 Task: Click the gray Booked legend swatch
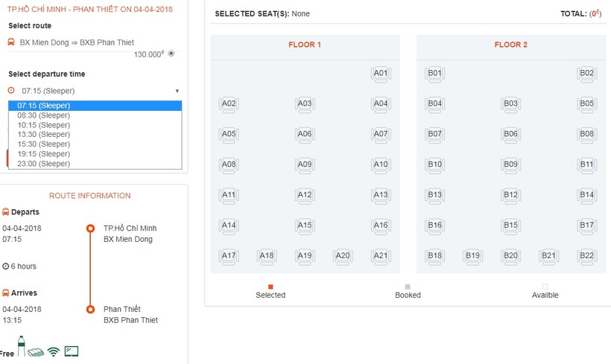(x=408, y=287)
